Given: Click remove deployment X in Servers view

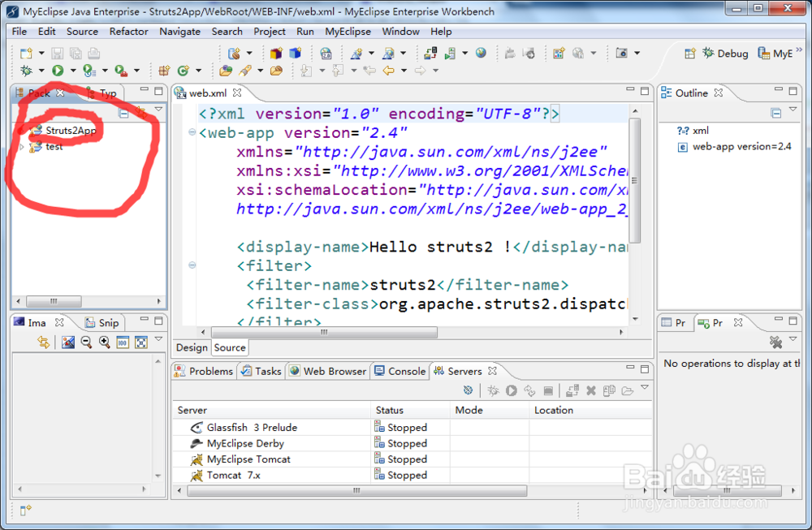Looking at the screenshot, I should pyautogui.click(x=591, y=390).
